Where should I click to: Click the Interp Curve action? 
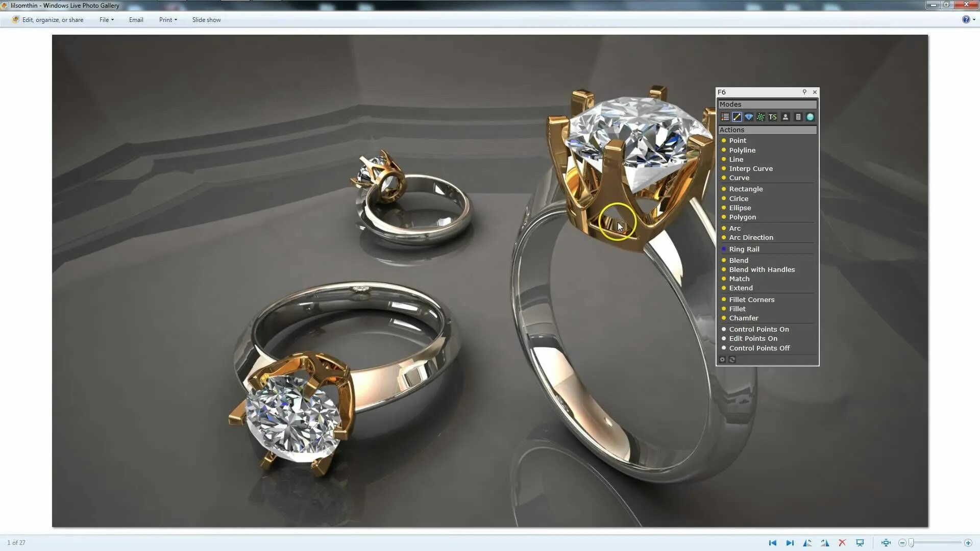pos(751,168)
